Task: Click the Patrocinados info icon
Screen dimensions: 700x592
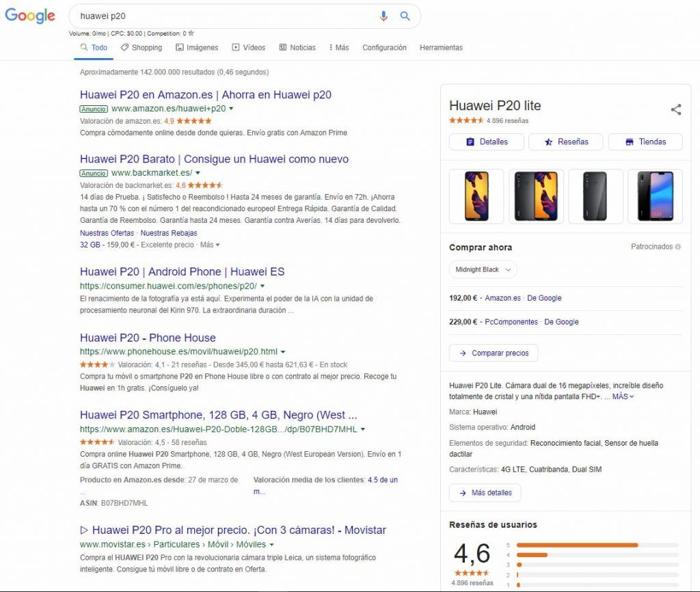Action: point(678,247)
